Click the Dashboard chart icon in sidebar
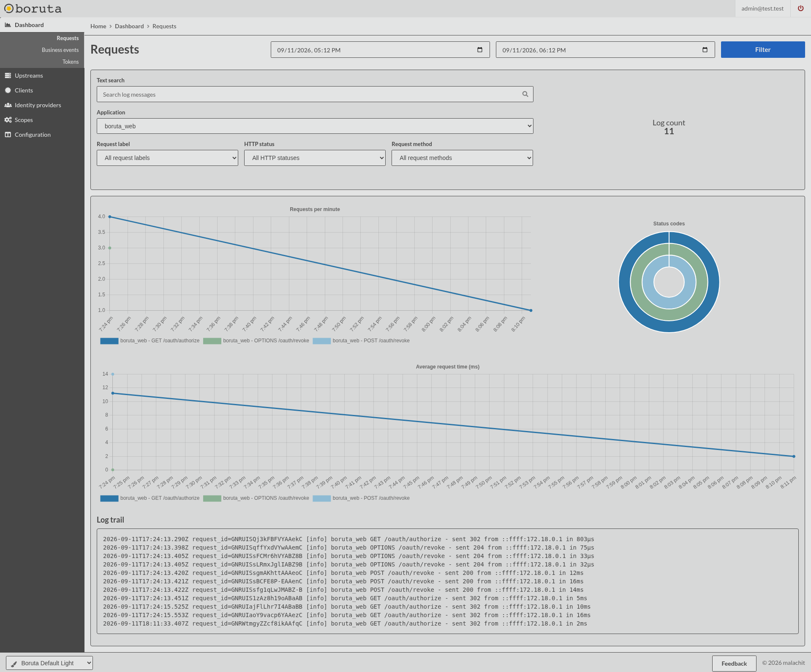Screen dimensions: 811x672 click(x=8, y=25)
